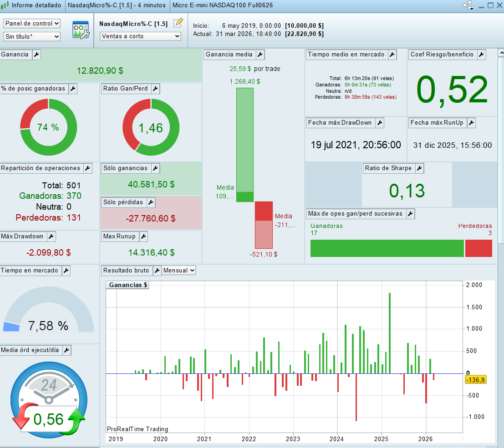The height and width of the screenshot is (448, 504).
Task: Open wrench settings for Sólo pérdidas
Action: point(151,202)
